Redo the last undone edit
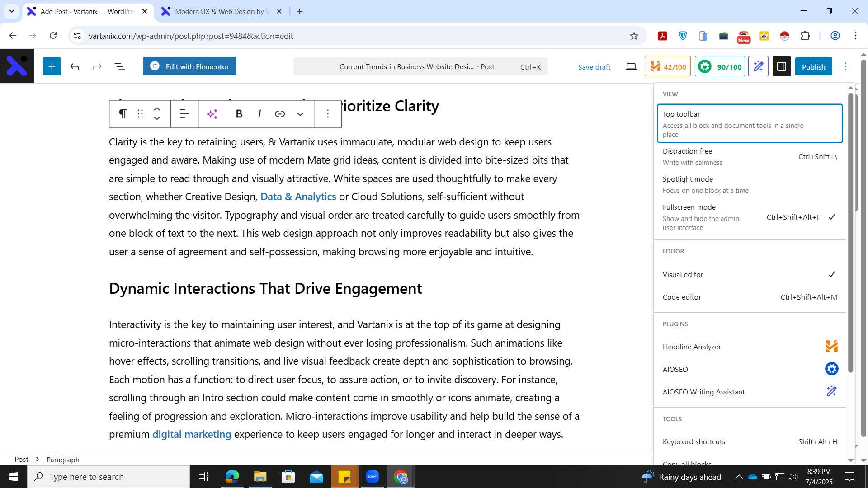The image size is (868, 488). coord(97,66)
